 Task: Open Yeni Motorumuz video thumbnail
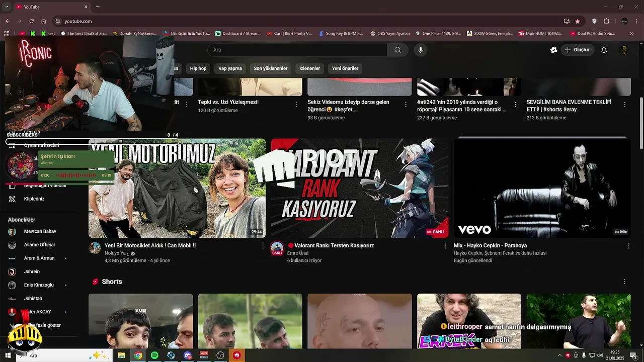[x=177, y=188]
